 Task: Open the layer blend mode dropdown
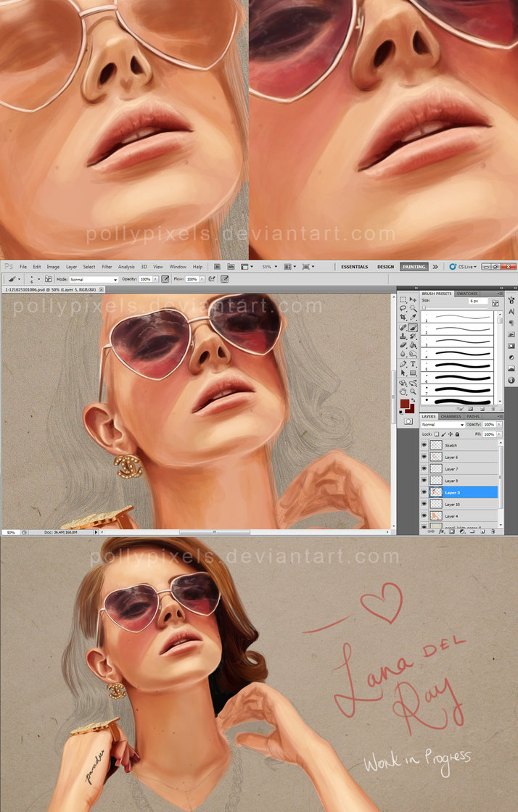pos(443,425)
